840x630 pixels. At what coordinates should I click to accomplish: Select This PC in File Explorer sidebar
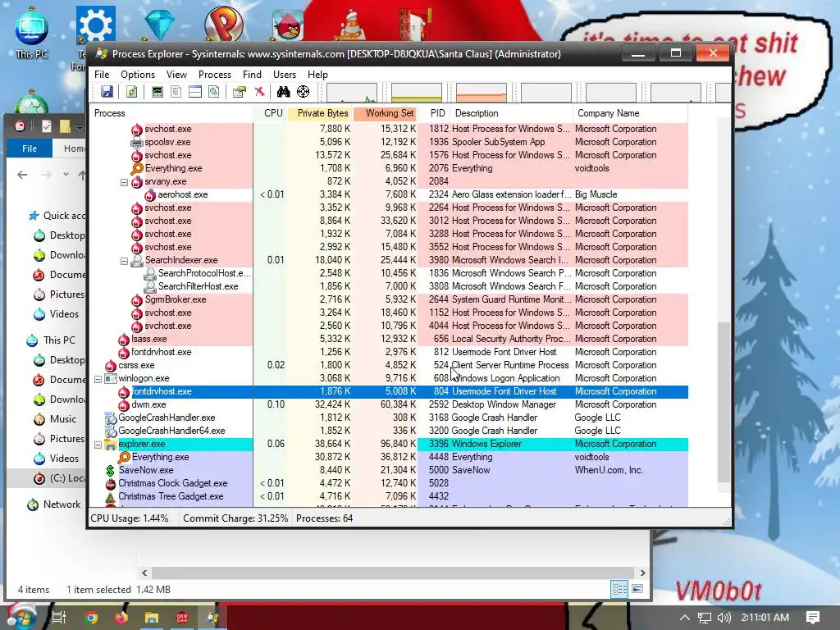click(59, 340)
